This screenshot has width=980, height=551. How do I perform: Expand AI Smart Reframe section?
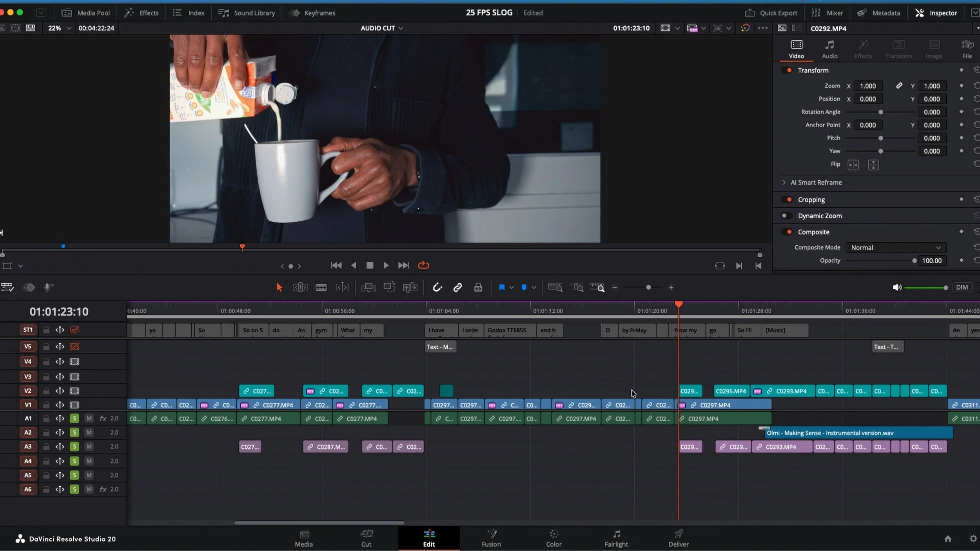784,182
